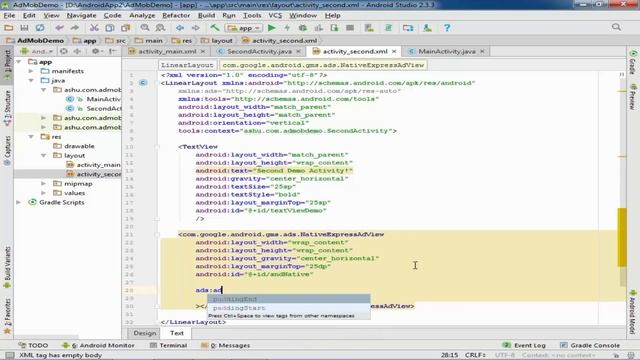The width and height of the screenshot is (640, 360).
Task: Open the Refactor menu
Action: (x=176, y=16)
